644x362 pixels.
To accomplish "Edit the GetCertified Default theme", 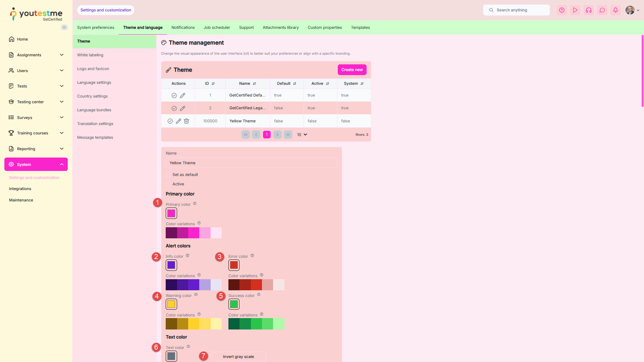I will (x=182, y=96).
